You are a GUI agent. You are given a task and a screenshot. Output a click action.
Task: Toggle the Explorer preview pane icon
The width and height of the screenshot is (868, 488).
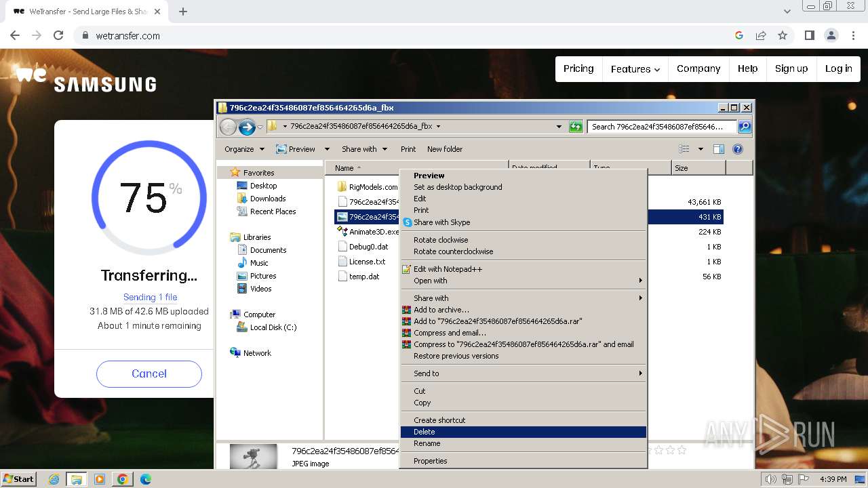click(719, 149)
